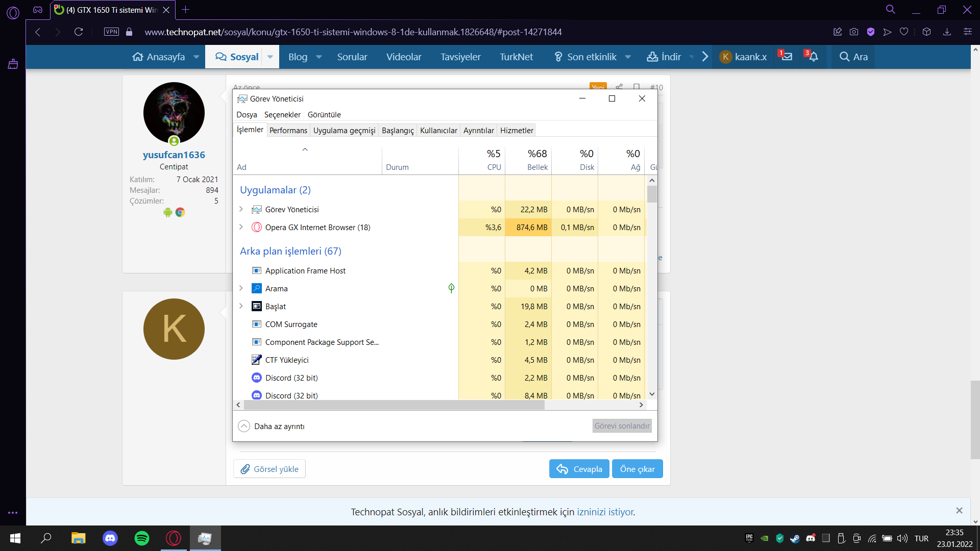Open the forum inbox envelope icon
The image size is (980, 551).
(787, 57)
